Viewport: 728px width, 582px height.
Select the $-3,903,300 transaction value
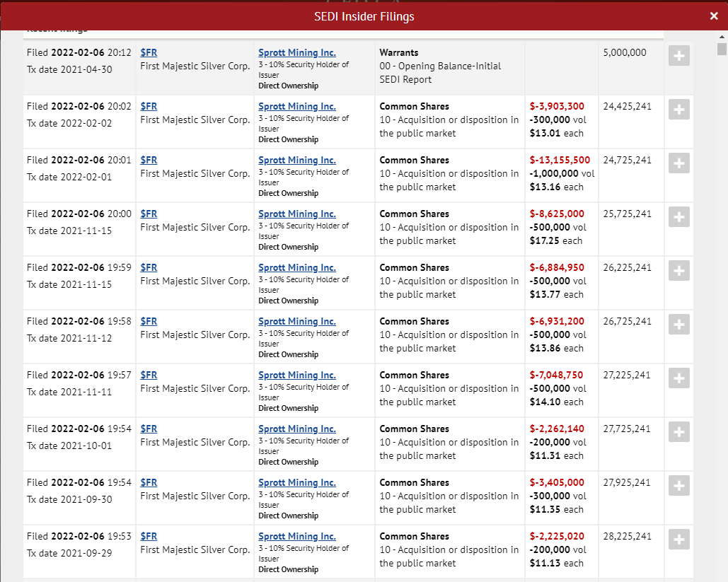[x=557, y=106]
